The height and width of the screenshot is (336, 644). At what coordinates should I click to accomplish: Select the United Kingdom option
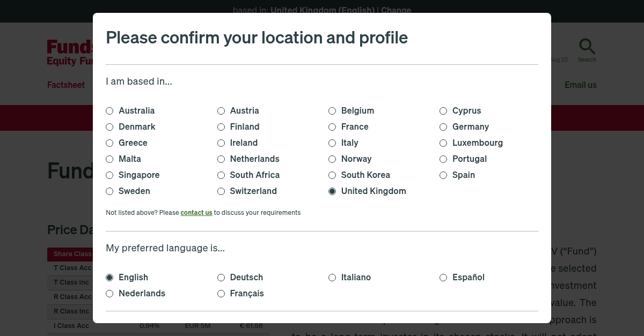pyautogui.click(x=332, y=191)
